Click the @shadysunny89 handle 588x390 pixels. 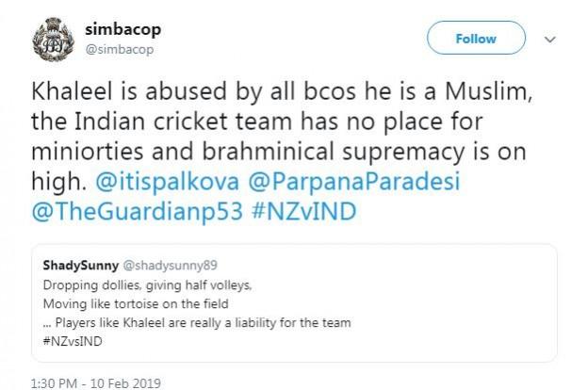171,266
